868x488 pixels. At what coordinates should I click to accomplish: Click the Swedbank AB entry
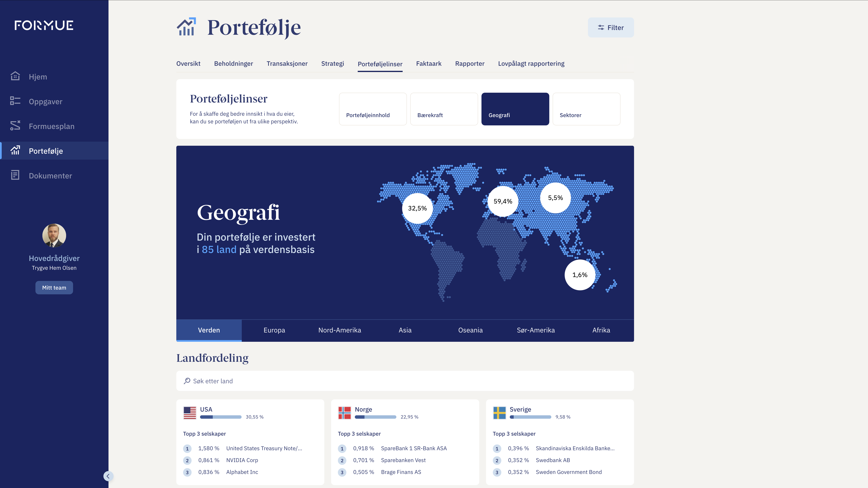tap(553, 460)
